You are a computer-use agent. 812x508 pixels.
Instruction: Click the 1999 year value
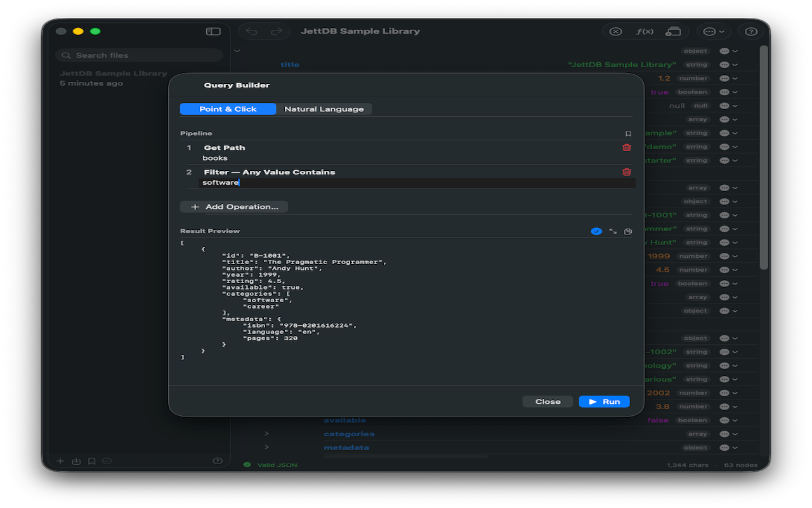[x=658, y=257]
